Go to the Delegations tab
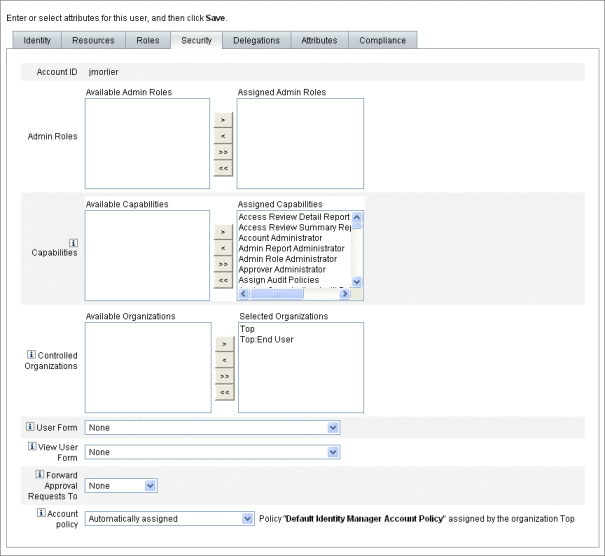This screenshot has height=556, width=605. (x=257, y=40)
